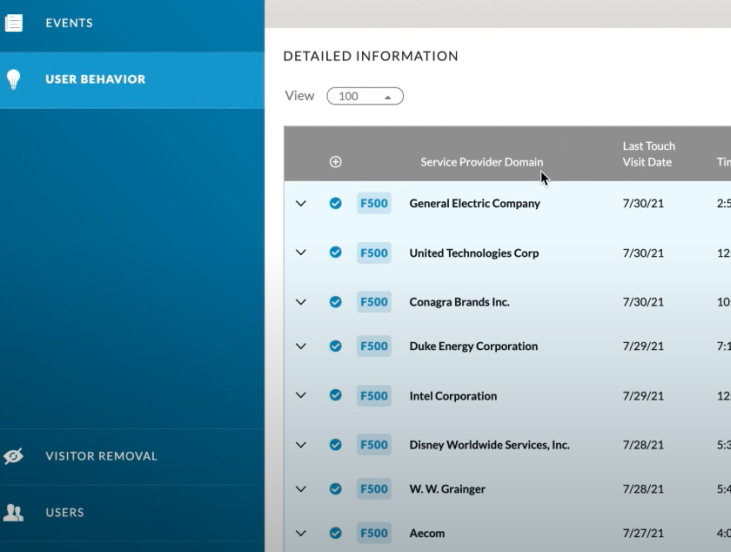This screenshot has height=552, width=731.
Task: Sort by Last Touch Visit Date header
Action: pos(648,154)
